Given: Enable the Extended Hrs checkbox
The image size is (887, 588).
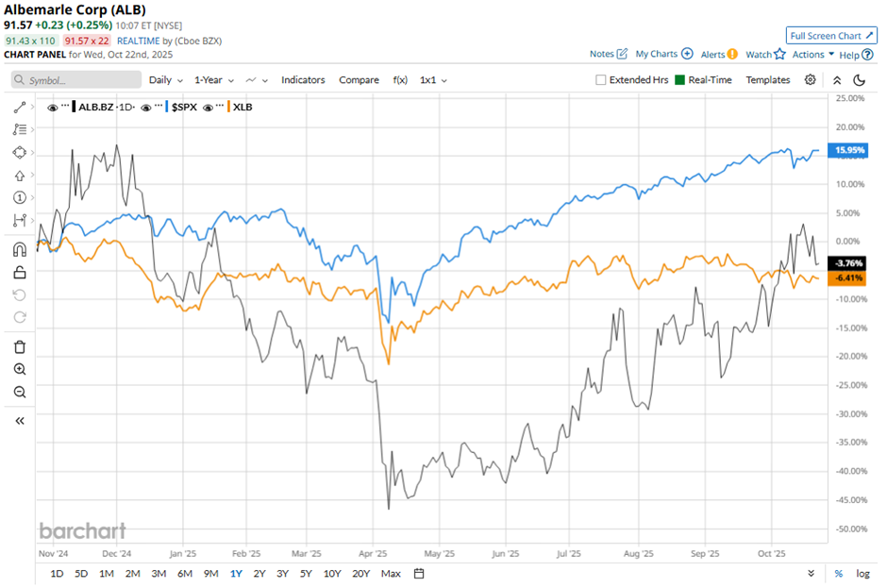Looking at the screenshot, I should point(601,80).
